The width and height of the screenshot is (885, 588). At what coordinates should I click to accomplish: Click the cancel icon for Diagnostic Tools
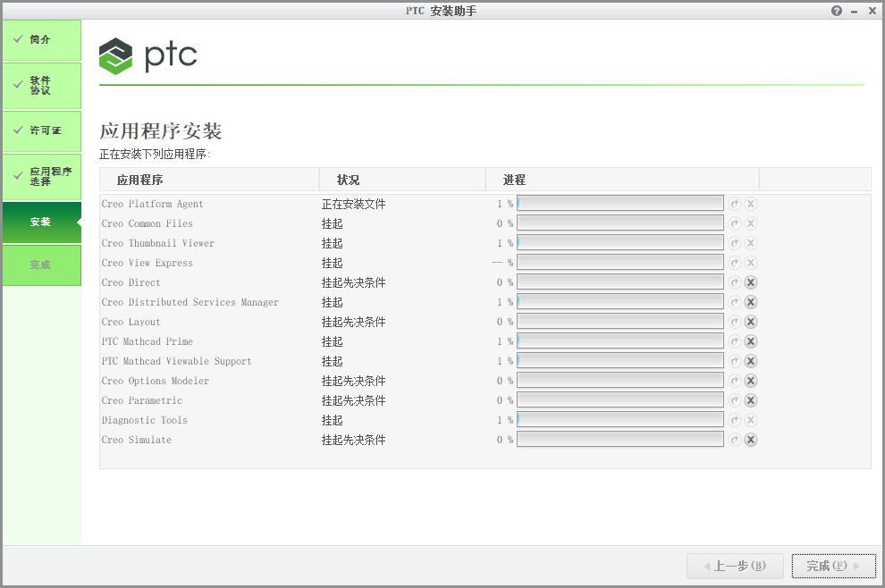coord(751,420)
